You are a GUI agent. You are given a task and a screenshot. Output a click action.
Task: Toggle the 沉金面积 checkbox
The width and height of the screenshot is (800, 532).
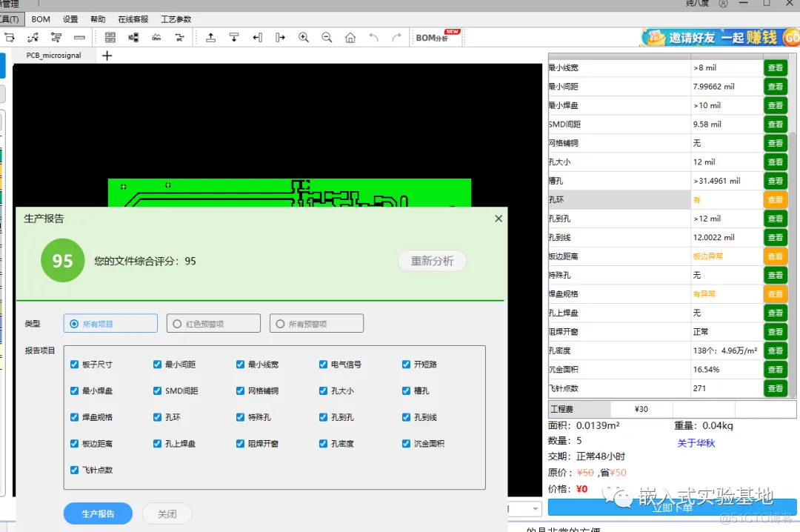406,444
